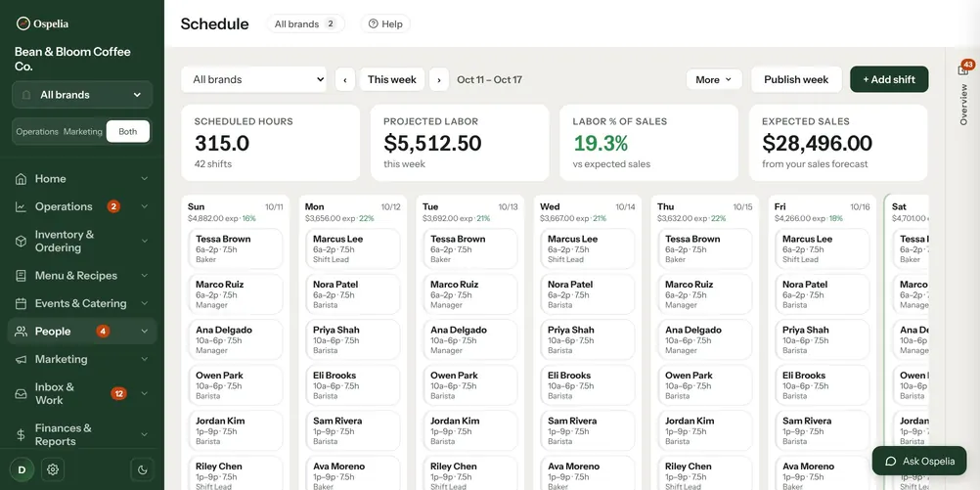This screenshot has width=980, height=490.
Task: Click the Finances & Reports dollar icon
Action: point(21,435)
